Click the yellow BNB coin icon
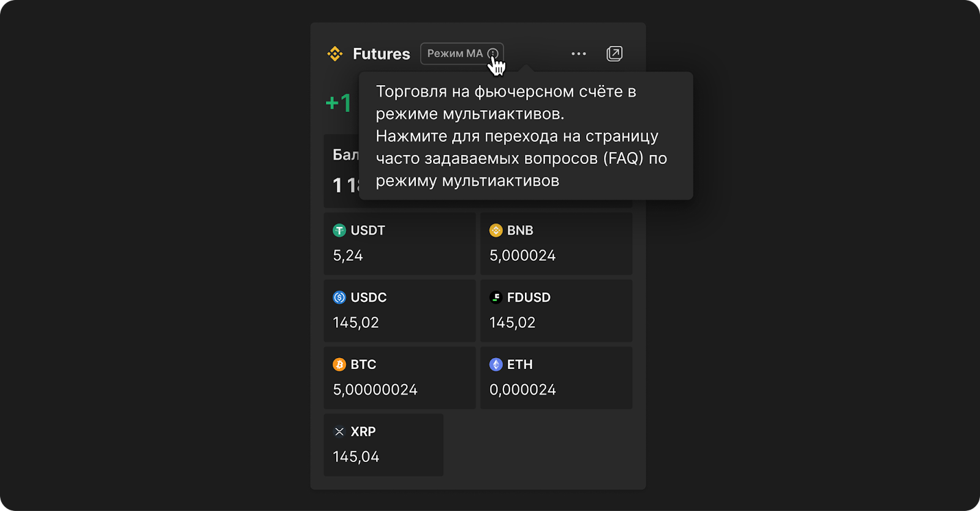980x511 pixels. click(x=496, y=231)
